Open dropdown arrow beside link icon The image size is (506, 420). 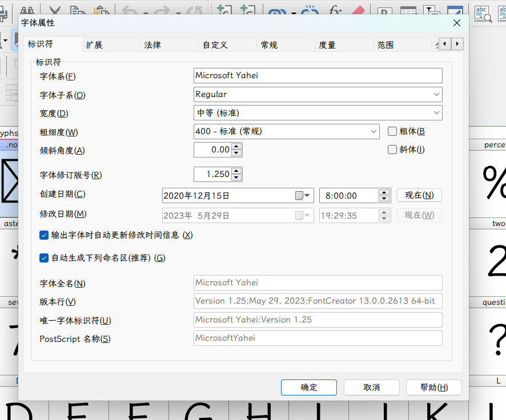point(294,13)
